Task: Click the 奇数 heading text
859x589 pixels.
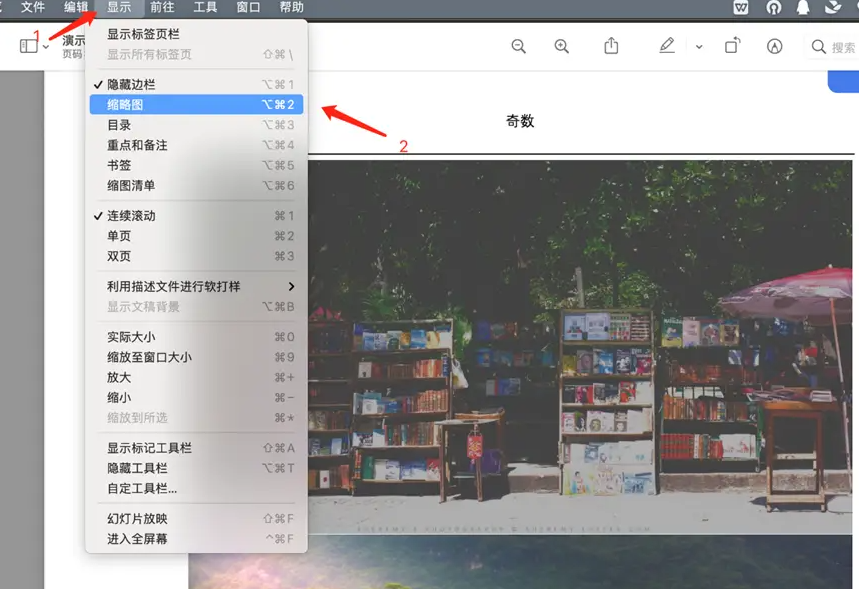Action: point(520,121)
